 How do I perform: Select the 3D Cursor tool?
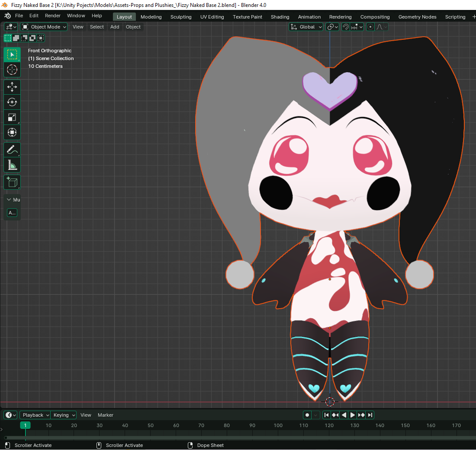pyautogui.click(x=12, y=70)
